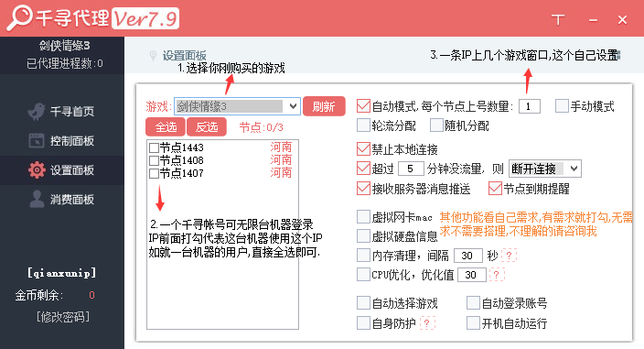Screen dimensions: 644x349
Task: Click the question mark next to 自身防护
Action: 427,323
